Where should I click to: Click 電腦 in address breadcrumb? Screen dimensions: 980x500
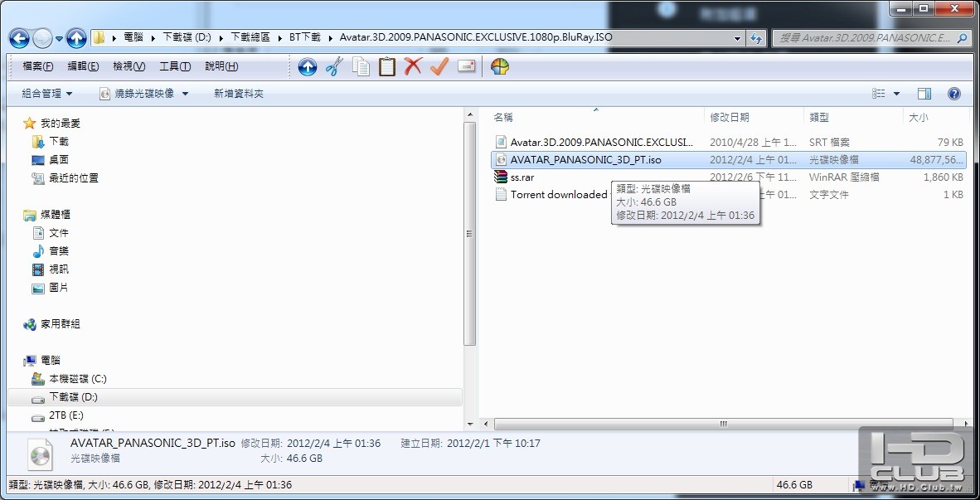pyautogui.click(x=133, y=37)
